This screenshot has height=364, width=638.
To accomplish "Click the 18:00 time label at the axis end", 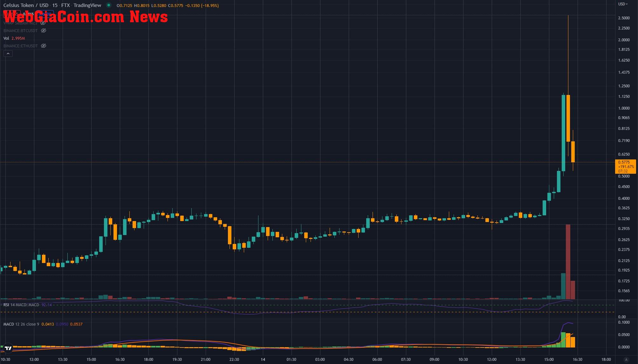I will [x=606, y=359].
